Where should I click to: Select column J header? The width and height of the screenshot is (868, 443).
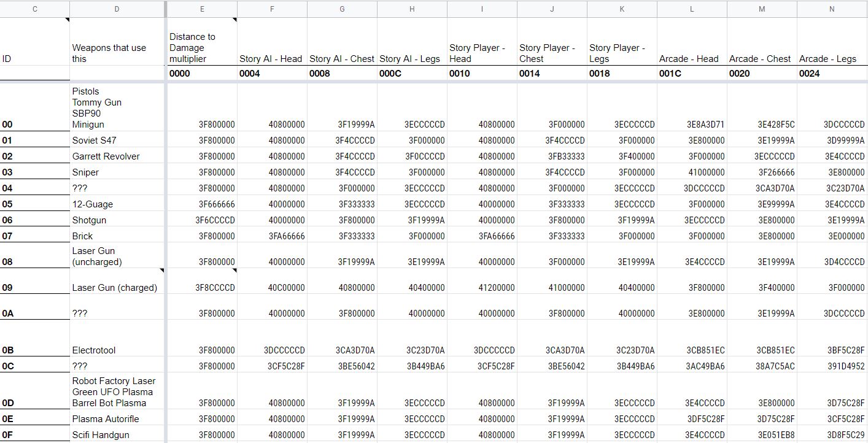552,9
